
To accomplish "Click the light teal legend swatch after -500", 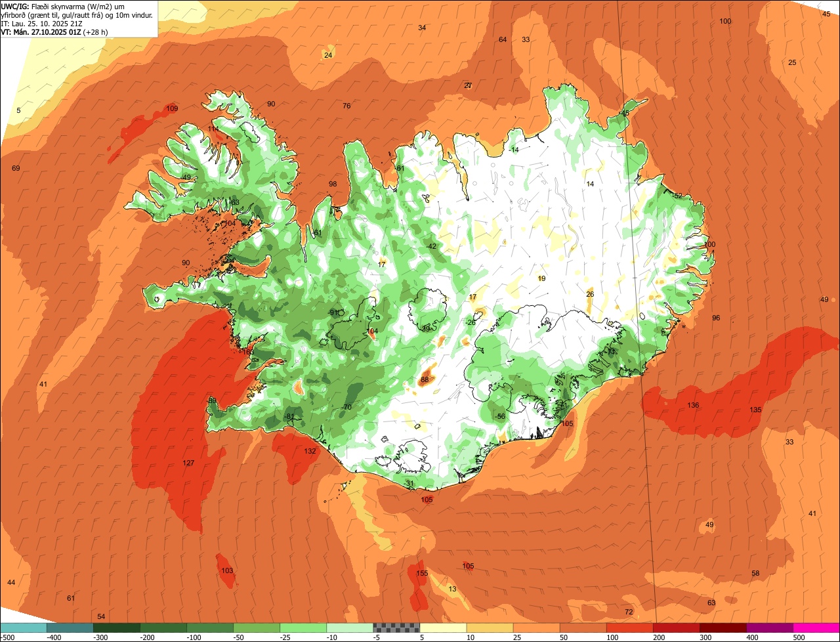I will coord(24,628).
